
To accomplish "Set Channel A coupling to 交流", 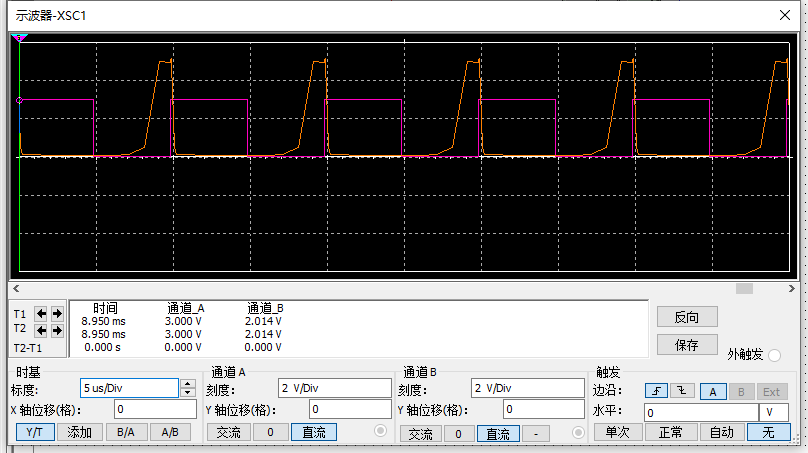I will coord(228,432).
